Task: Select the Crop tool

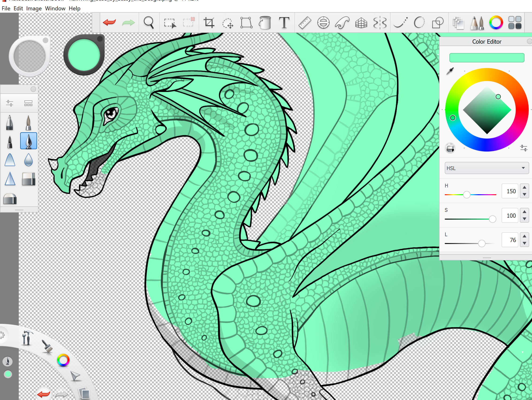Action: click(x=209, y=23)
